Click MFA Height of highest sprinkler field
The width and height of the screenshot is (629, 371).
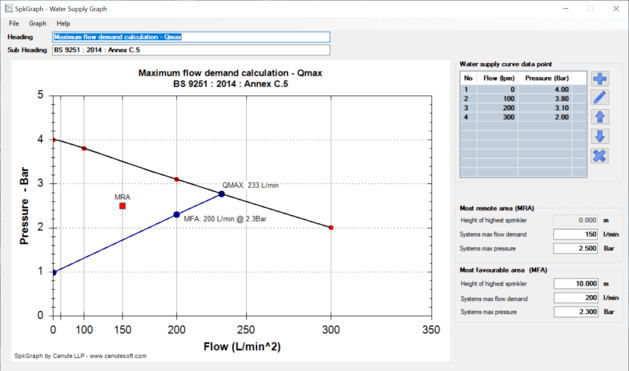pos(576,284)
